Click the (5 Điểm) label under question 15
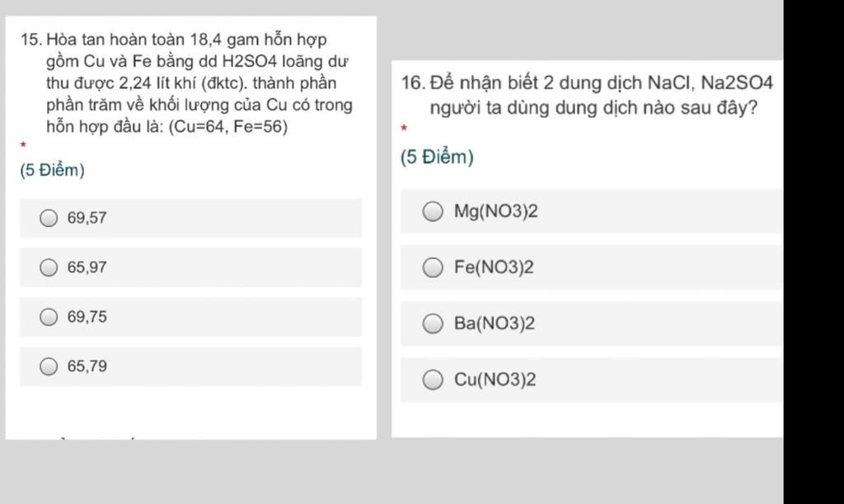Viewport: 844px width, 504px height. tap(52, 170)
